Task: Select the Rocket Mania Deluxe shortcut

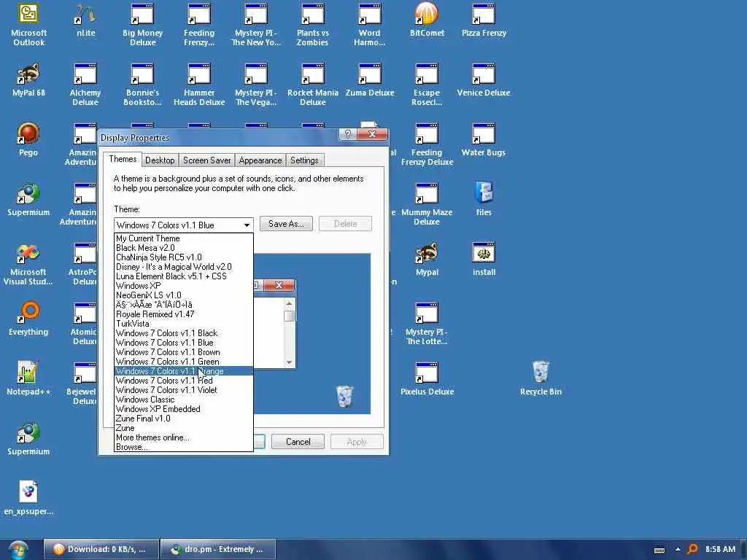Action: click(x=312, y=85)
